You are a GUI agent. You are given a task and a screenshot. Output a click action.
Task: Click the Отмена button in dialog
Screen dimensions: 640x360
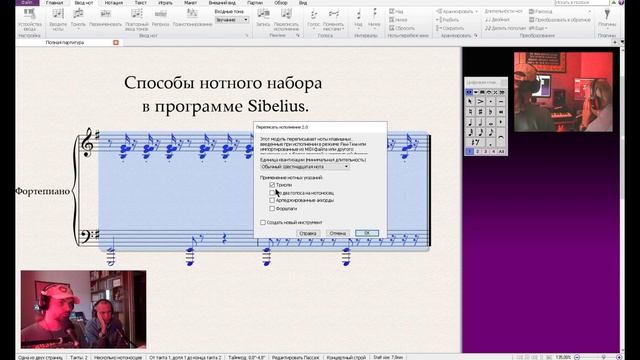[338, 233]
